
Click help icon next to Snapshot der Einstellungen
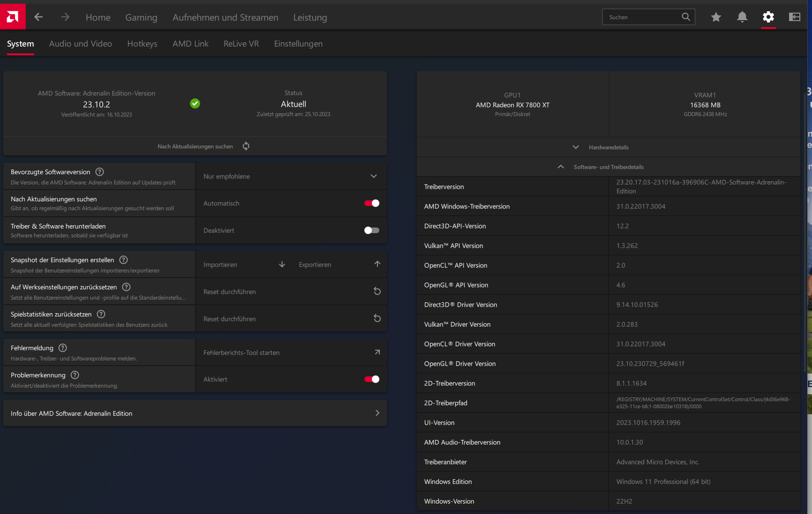pyautogui.click(x=123, y=260)
